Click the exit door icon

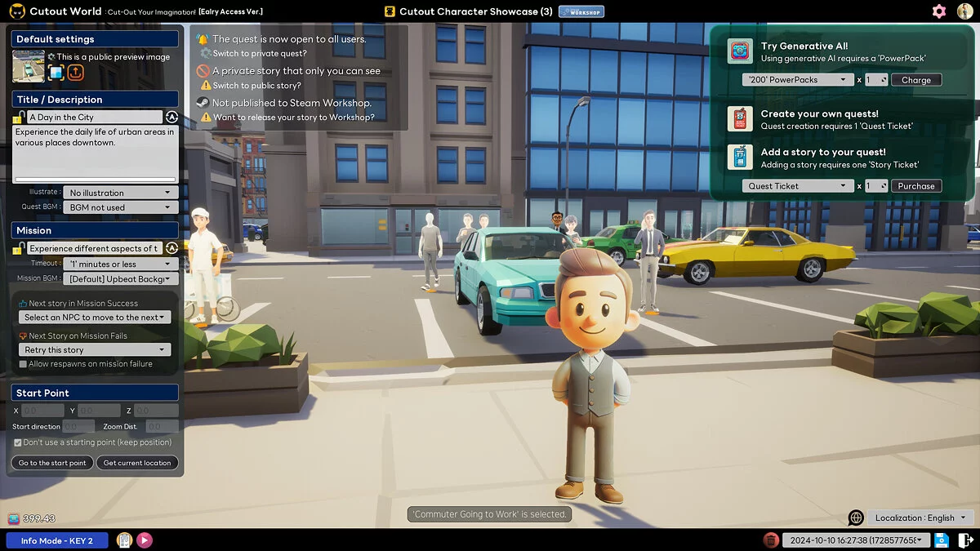[x=964, y=540]
